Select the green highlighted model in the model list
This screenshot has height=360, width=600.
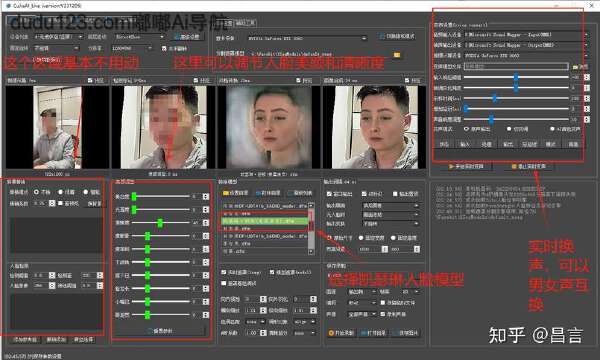pyautogui.click(x=265, y=221)
